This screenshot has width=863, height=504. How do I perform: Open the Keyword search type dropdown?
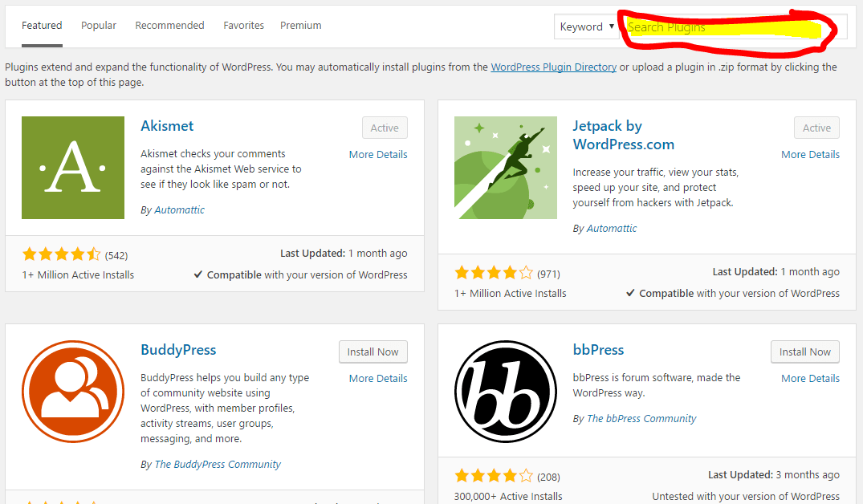click(587, 26)
